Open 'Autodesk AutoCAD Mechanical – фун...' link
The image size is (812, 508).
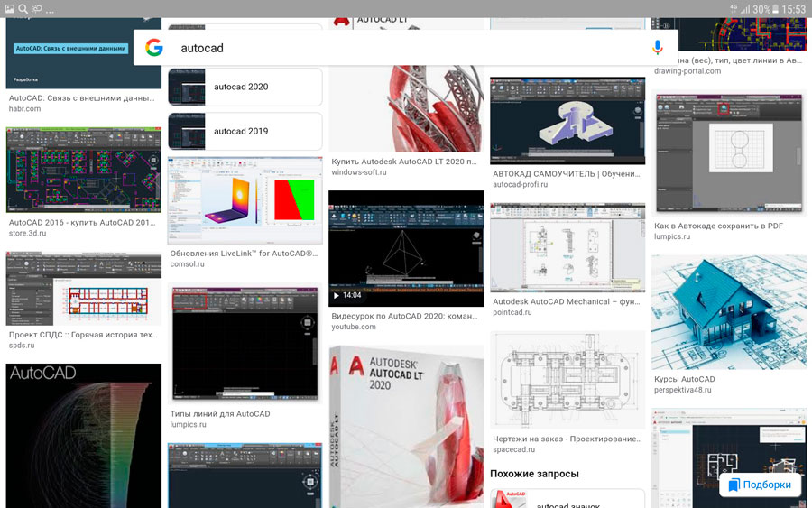566,302
